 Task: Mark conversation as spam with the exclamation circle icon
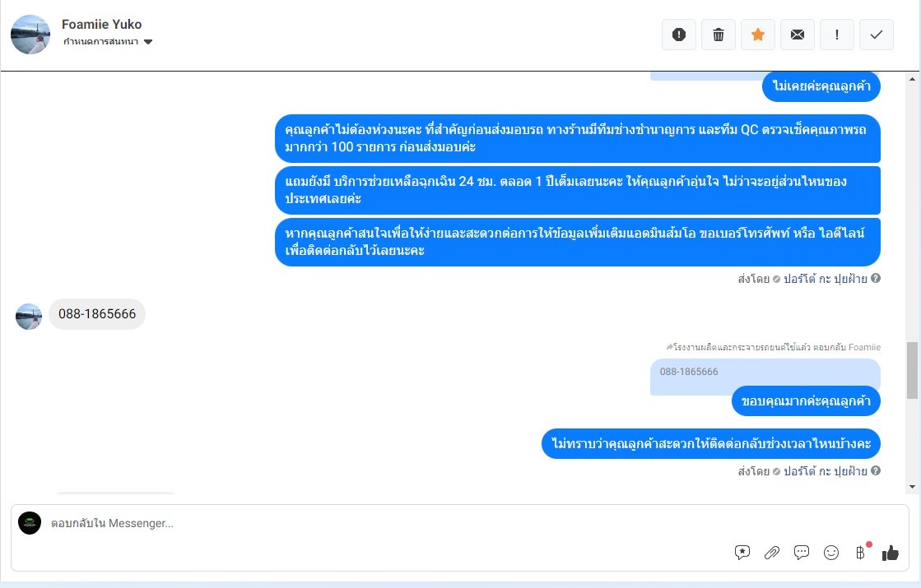pos(679,35)
